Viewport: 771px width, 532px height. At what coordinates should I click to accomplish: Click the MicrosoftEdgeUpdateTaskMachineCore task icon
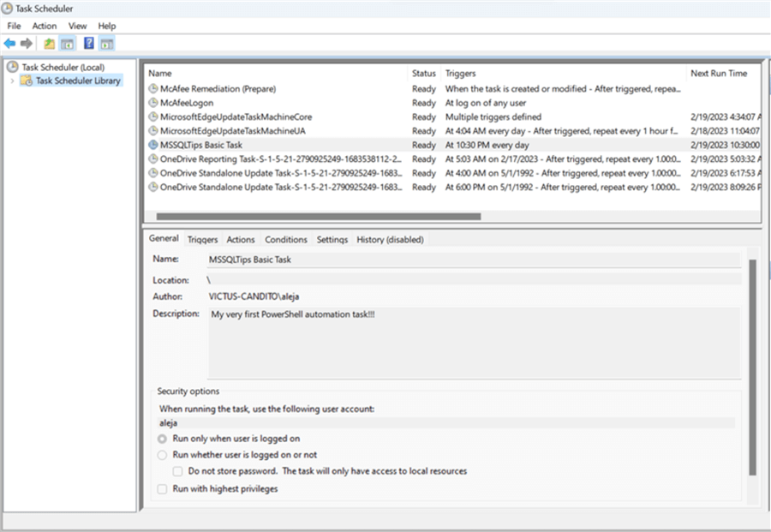coord(153,117)
